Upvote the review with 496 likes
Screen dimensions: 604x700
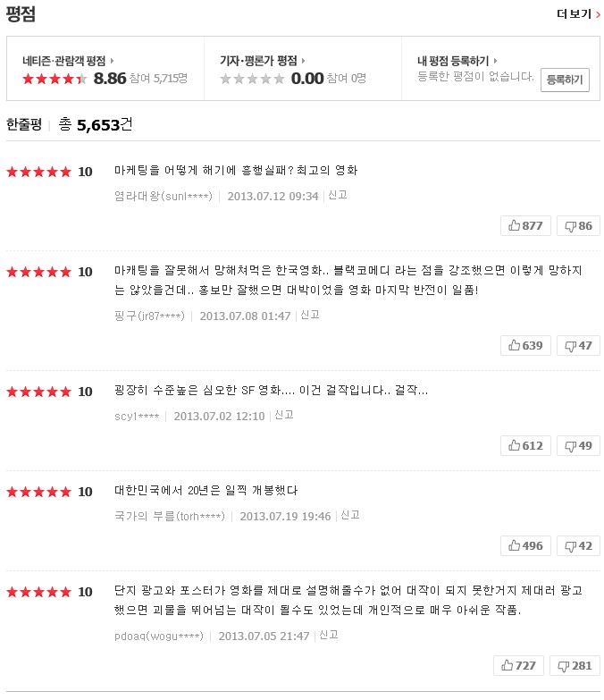click(525, 545)
